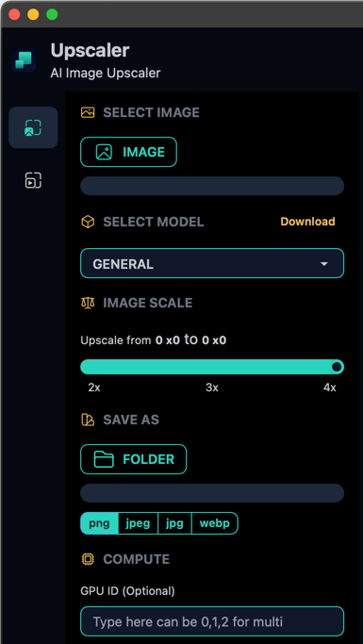Click the dropdown arrow in model selector
The width and height of the screenshot is (363, 644).
pos(324,264)
